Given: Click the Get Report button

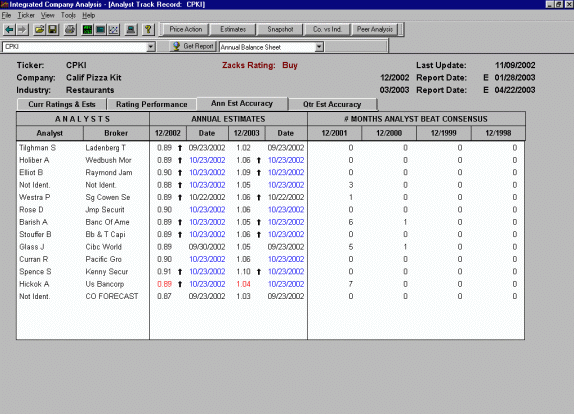Looking at the screenshot, I should click(x=192, y=46).
